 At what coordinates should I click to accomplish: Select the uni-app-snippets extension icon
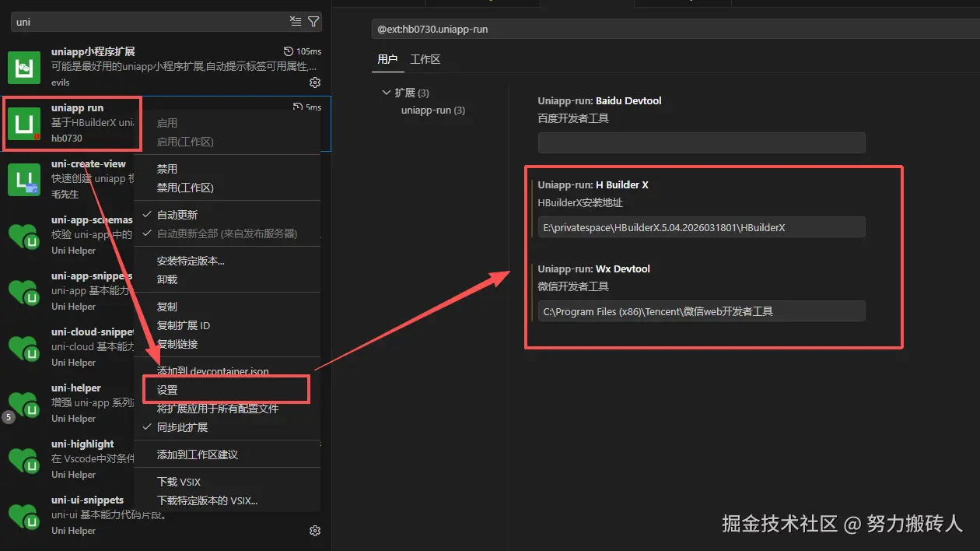click(24, 291)
